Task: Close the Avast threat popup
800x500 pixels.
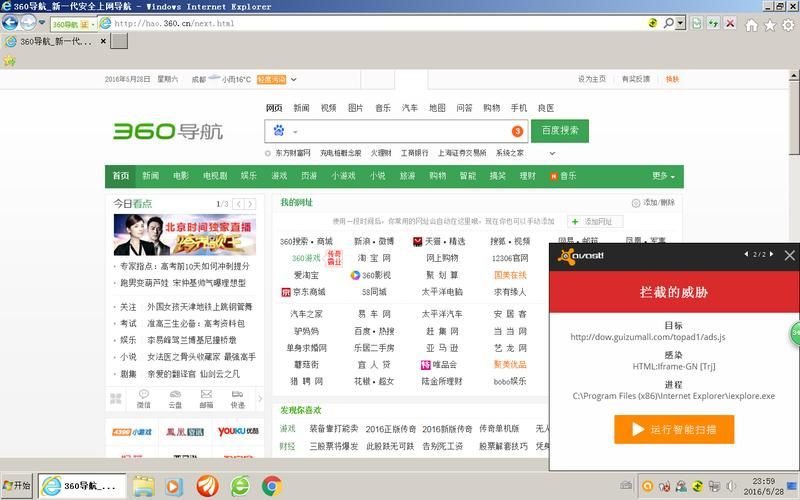Action: (x=789, y=255)
